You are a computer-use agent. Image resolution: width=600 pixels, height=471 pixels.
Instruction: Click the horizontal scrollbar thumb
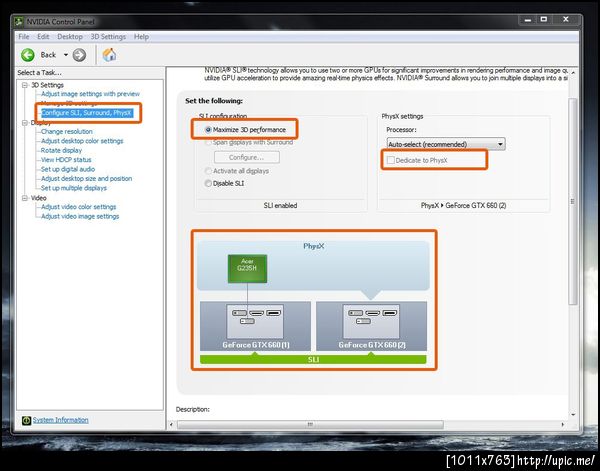310,425
